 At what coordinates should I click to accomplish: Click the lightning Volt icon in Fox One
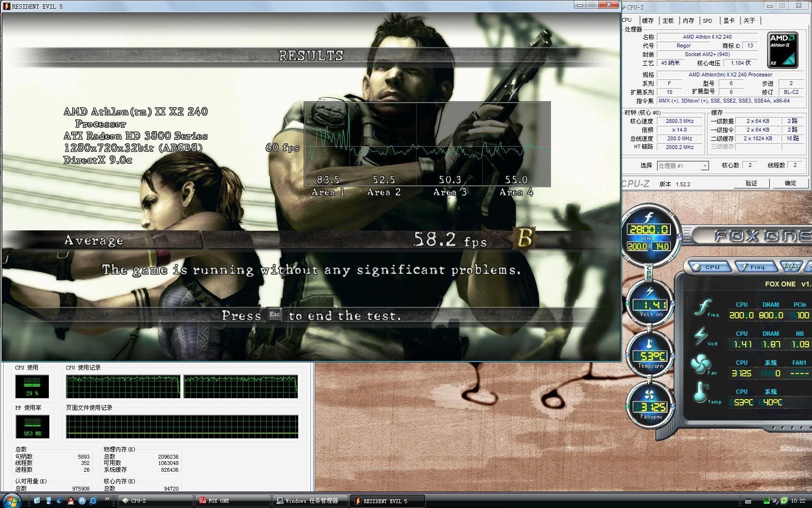(x=702, y=336)
